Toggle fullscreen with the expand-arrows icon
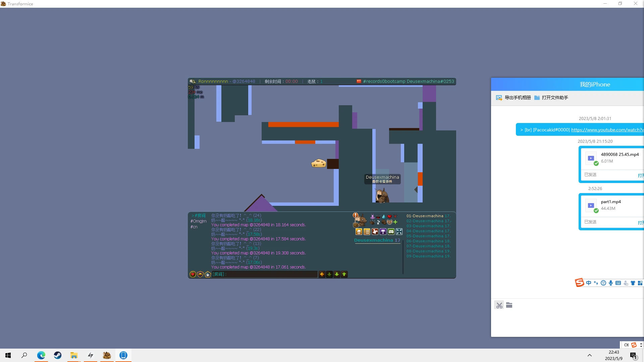This screenshot has height=362, width=644. coord(399,232)
